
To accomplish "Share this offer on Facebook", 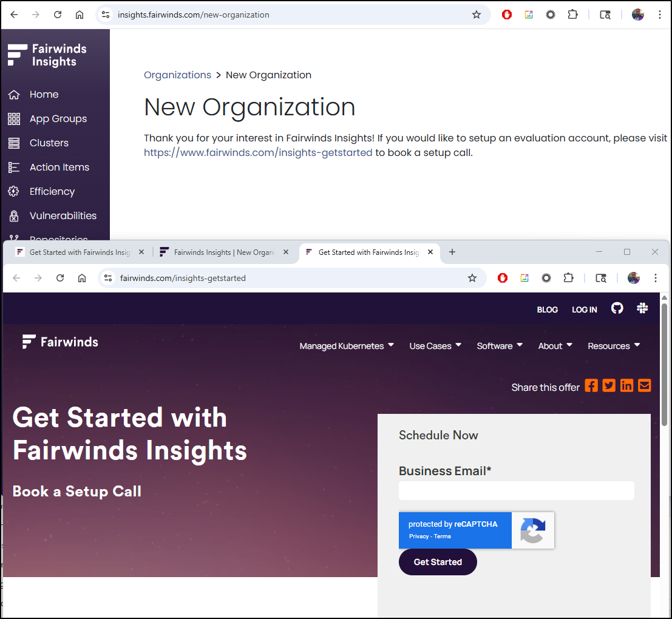I will click(591, 385).
